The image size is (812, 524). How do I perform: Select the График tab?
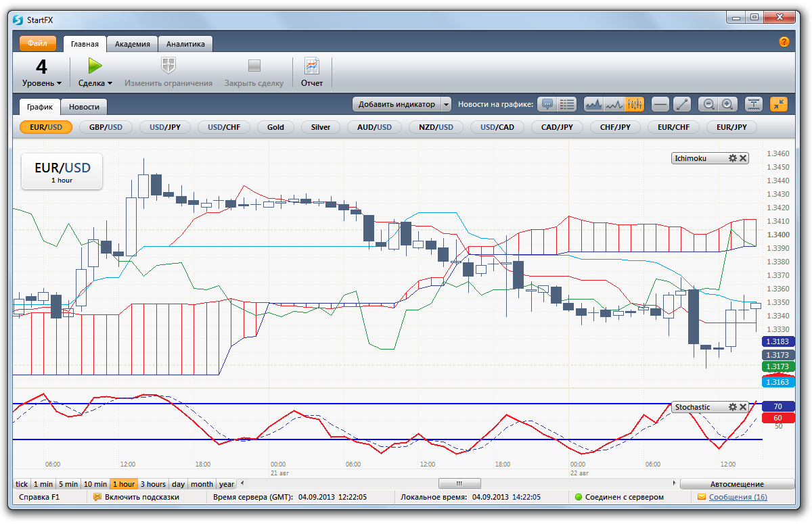pyautogui.click(x=40, y=107)
